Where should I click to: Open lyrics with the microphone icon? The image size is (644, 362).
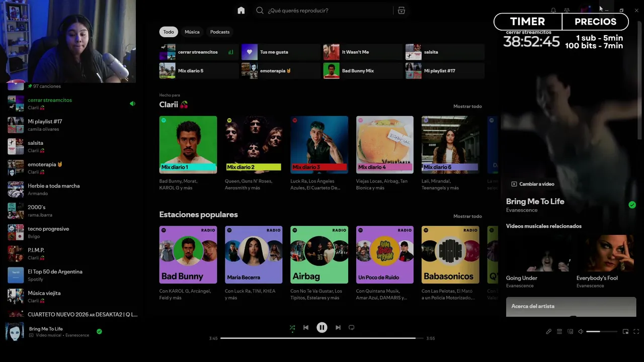tap(548, 331)
